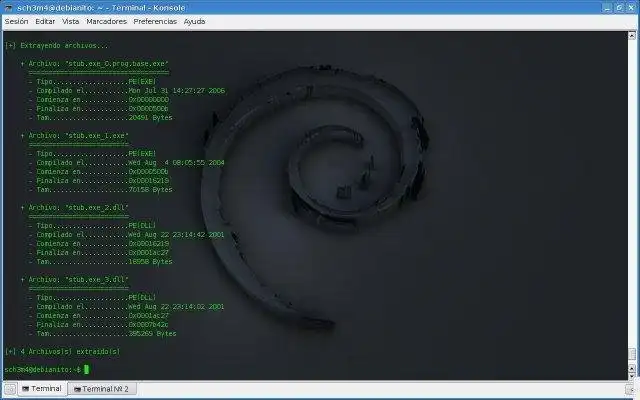This screenshot has width=640, height=400.
Task: Click the vertical scrollbar thumb
Action: tap(632, 354)
